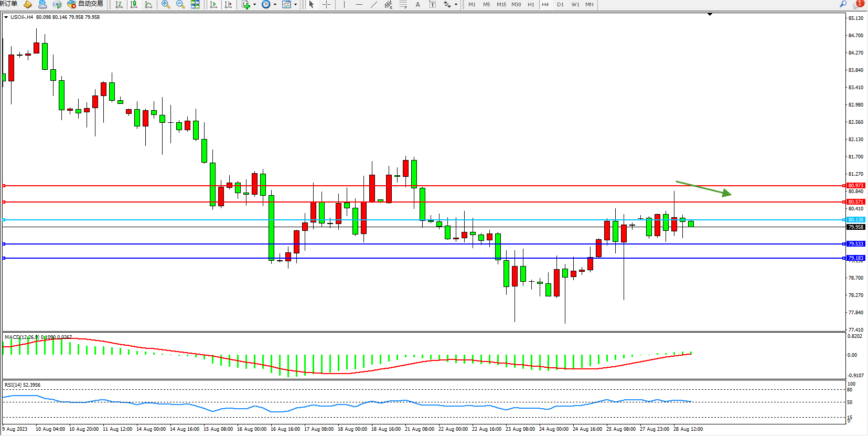Viewport: 868px width, 436px height.
Task: Select the Fibonacci retracement tool
Action: 403,5
